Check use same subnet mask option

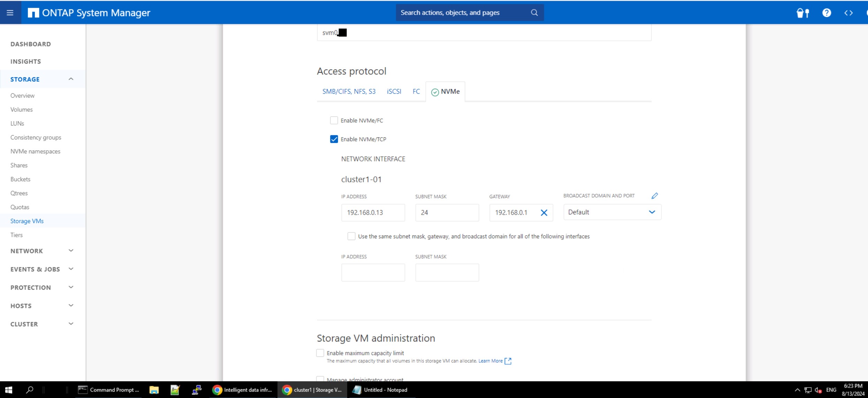[x=351, y=236]
